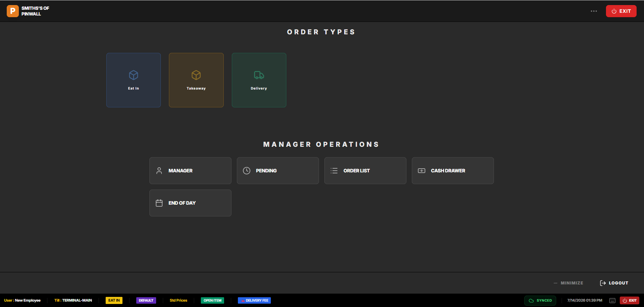Viewport: 644px width, 307px height.
Task: Click the EAT IN yellow status badge
Action: click(114, 300)
